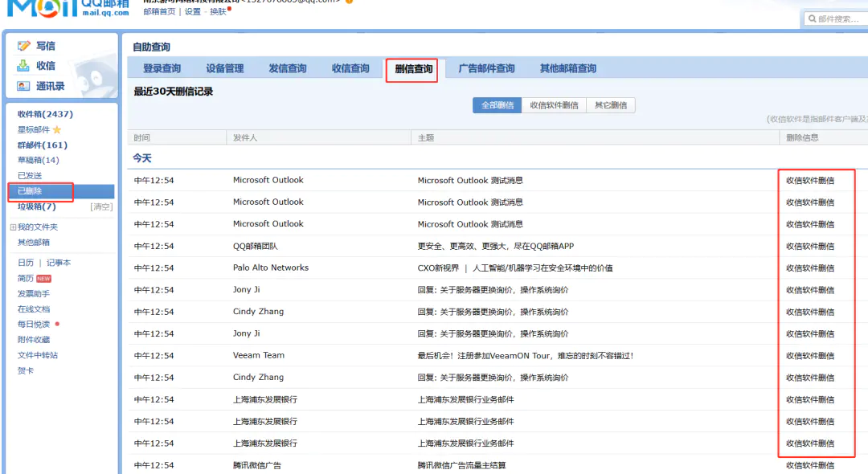Expand the My Folders tree node
The image size is (868, 474).
(x=13, y=227)
